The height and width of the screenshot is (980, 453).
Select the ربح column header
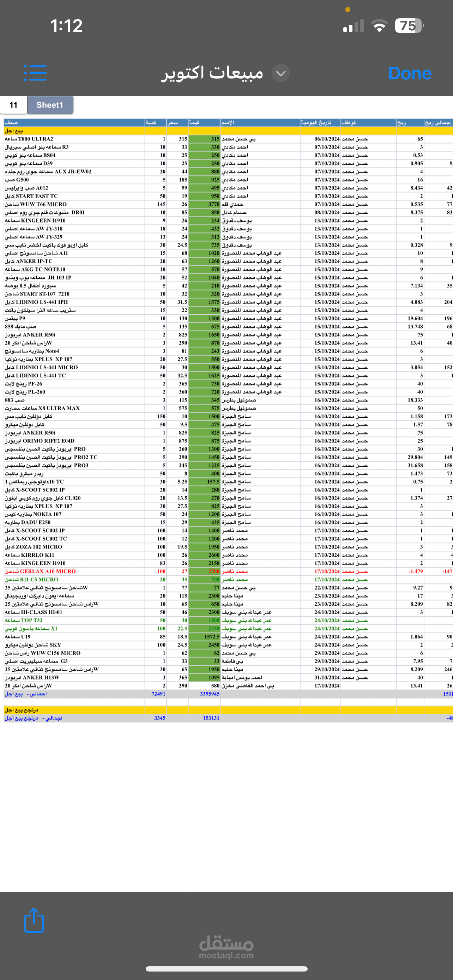[x=410, y=122]
